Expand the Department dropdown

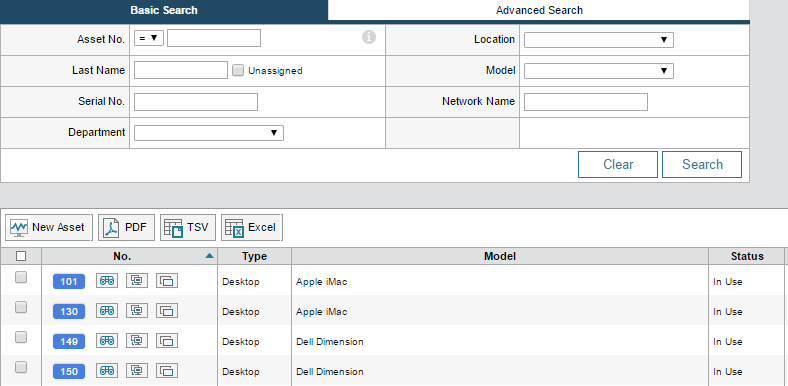point(209,133)
